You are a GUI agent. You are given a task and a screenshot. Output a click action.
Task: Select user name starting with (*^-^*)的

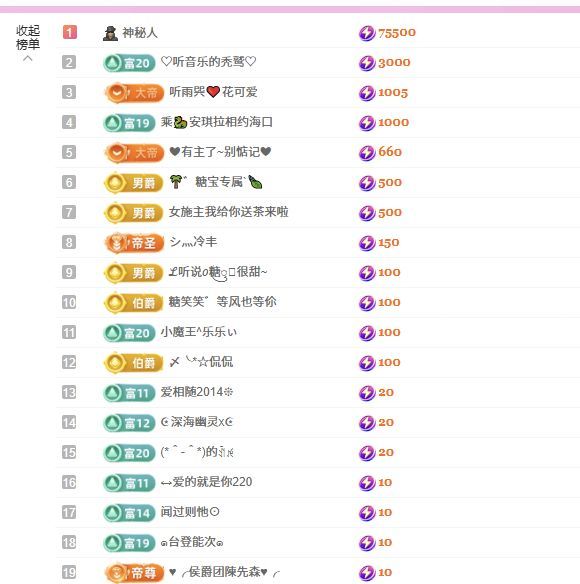pyautogui.click(x=197, y=452)
